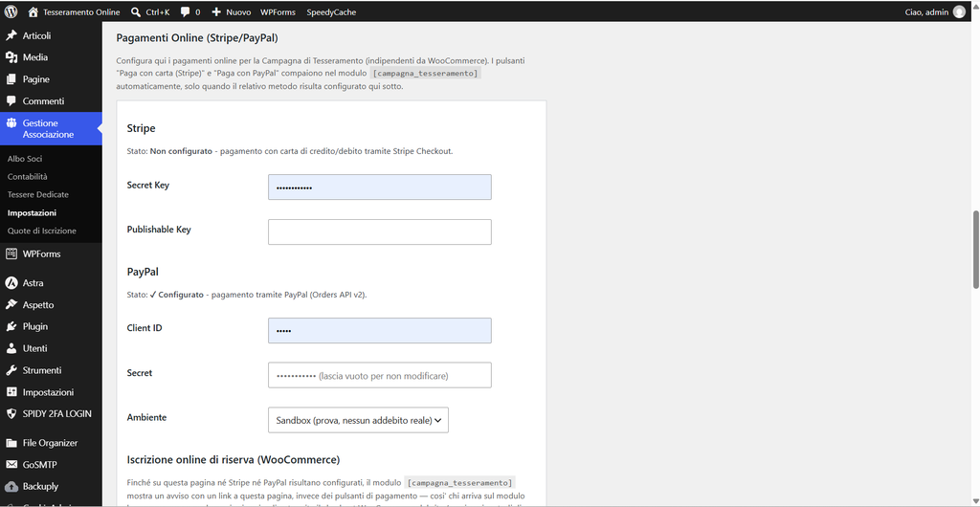The image size is (980, 507).
Task: Click the home icon beside Tesseramento Online
Action: pos(33,11)
